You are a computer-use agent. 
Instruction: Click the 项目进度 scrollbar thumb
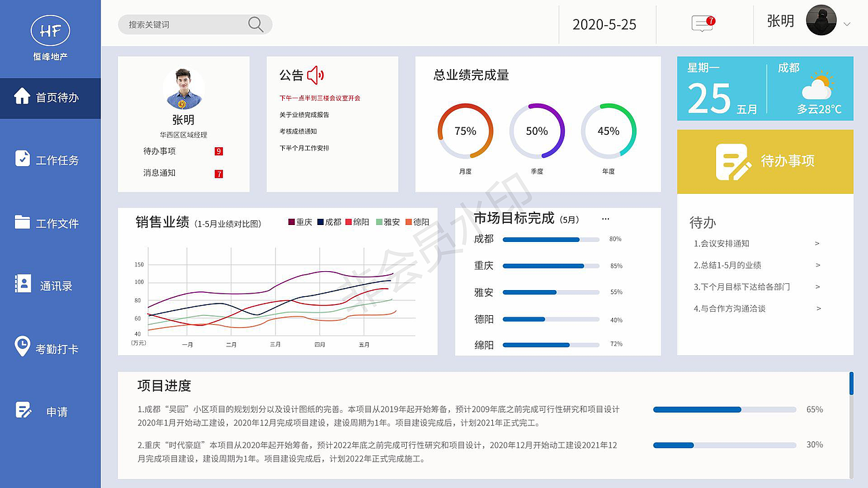(851, 383)
